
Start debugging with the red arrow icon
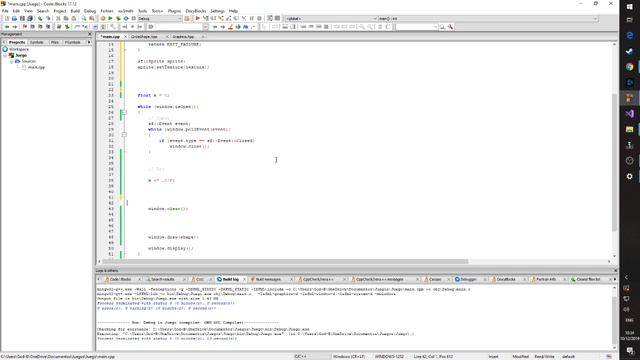click(198, 18)
